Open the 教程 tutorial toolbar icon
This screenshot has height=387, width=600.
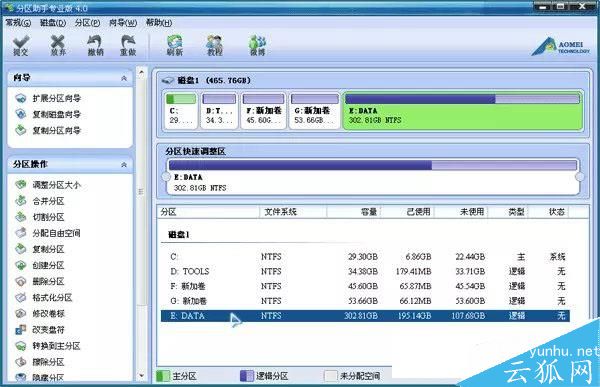(x=215, y=46)
